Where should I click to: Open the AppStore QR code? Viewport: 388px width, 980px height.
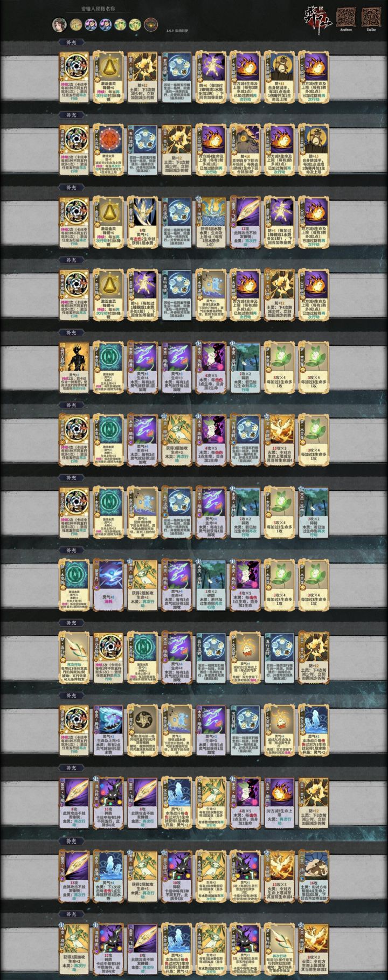click(x=347, y=16)
